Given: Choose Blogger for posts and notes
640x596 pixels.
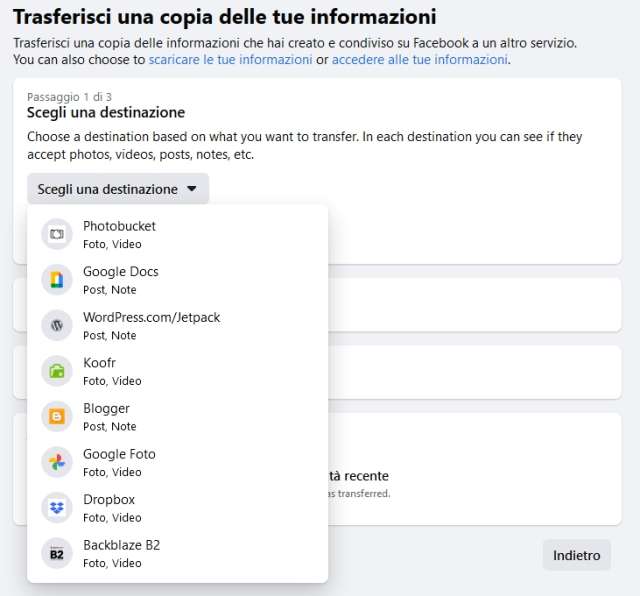Looking at the screenshot, I should tap(106, 408).
